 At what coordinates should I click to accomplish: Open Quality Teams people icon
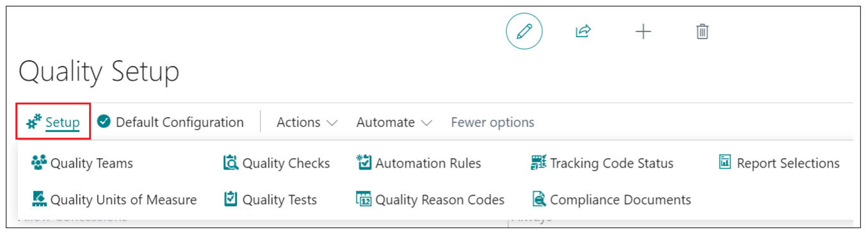tap(39, 163)
